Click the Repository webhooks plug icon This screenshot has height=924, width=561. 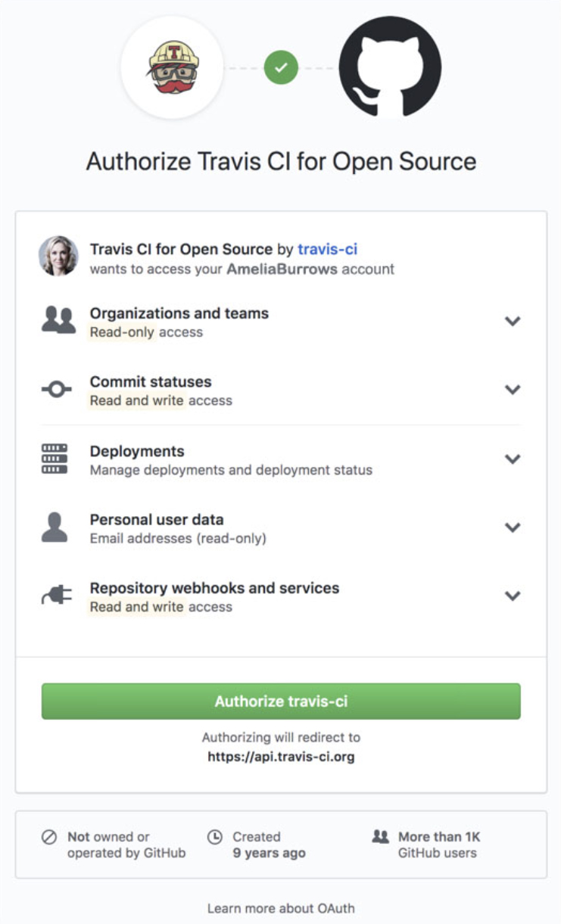[x=57, y=596]
